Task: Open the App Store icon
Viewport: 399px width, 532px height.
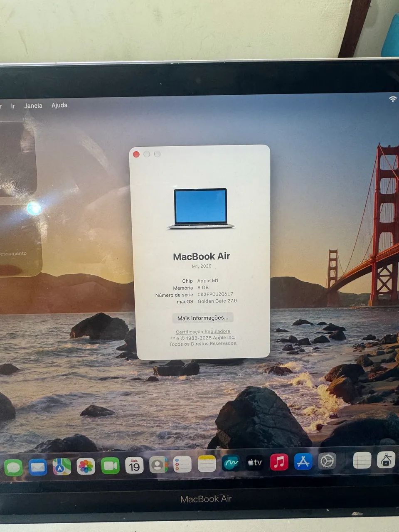Action: point(303,462)
